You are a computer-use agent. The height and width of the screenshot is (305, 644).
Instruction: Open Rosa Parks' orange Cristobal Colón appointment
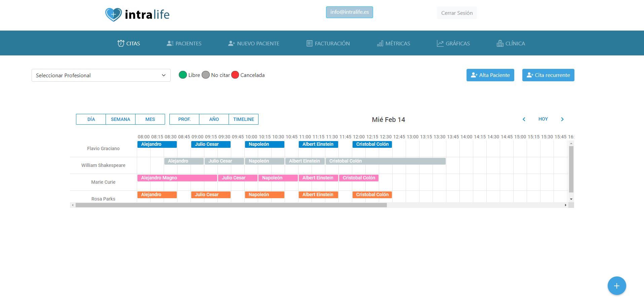click(372, 195)
